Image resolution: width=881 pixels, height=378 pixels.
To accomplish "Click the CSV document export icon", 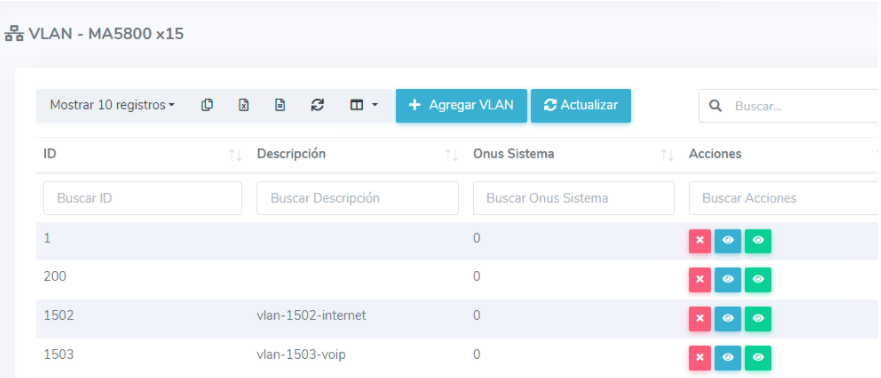I will click(280, 105).
